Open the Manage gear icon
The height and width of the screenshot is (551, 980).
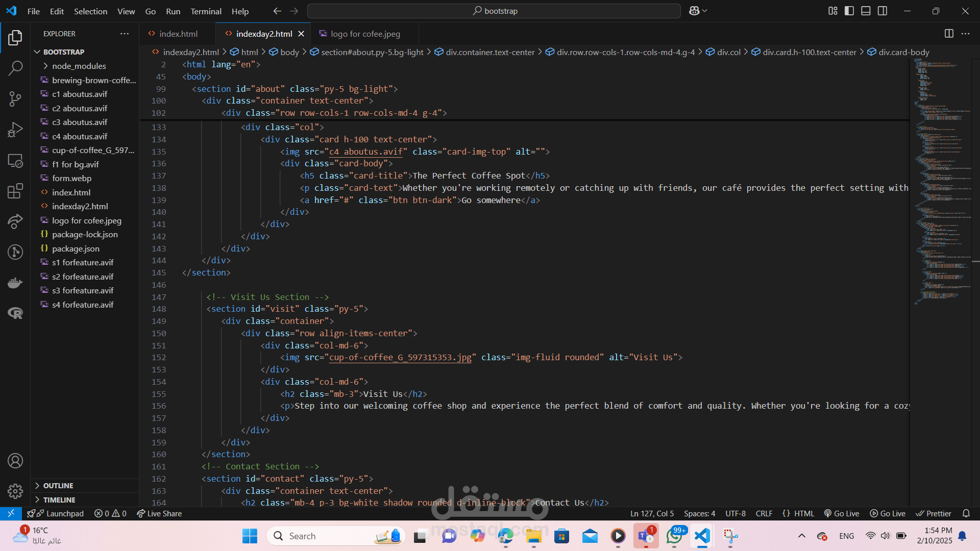15,491
